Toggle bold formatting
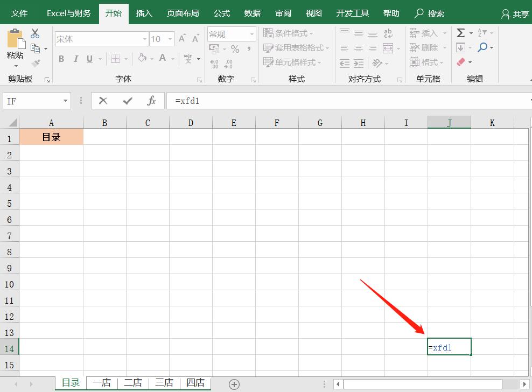Image resolution: width=532 pixels, height=392 pixels. [61, 59]
